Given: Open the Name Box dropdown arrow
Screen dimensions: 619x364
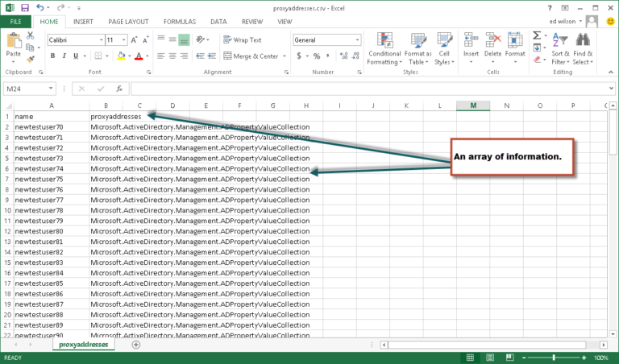Looking at the screenshot, I should click(x=52, y=89).
